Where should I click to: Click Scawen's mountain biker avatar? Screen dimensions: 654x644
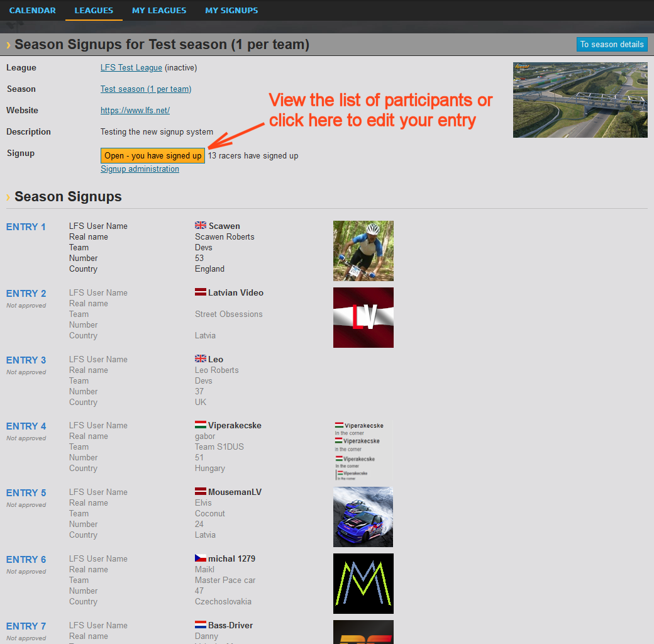(x=363, y=251)
